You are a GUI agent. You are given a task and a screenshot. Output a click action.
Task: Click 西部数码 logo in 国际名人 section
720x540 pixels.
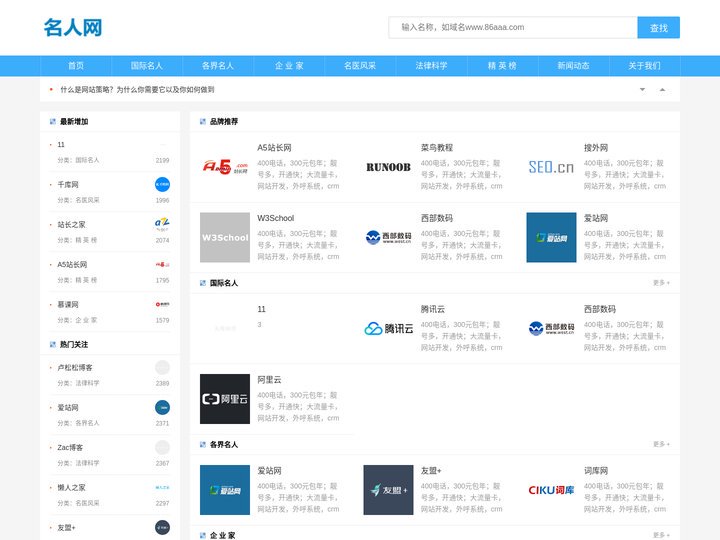[x=551, y=328]
